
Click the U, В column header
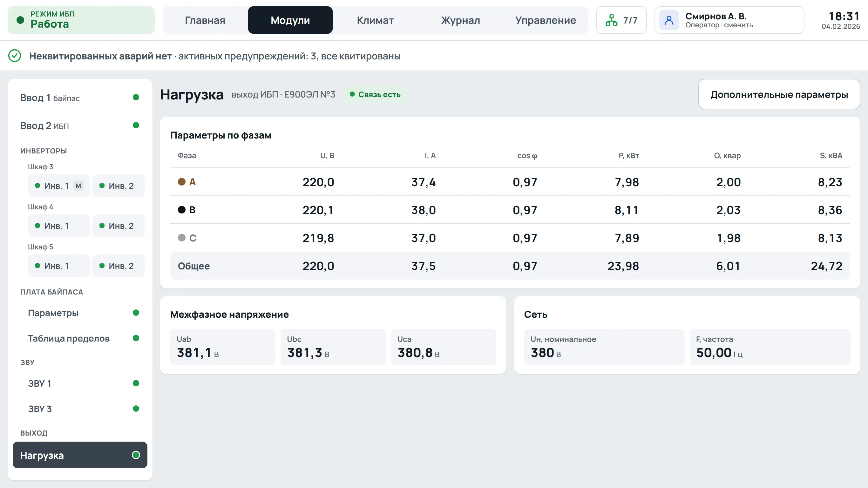point(327,156)
